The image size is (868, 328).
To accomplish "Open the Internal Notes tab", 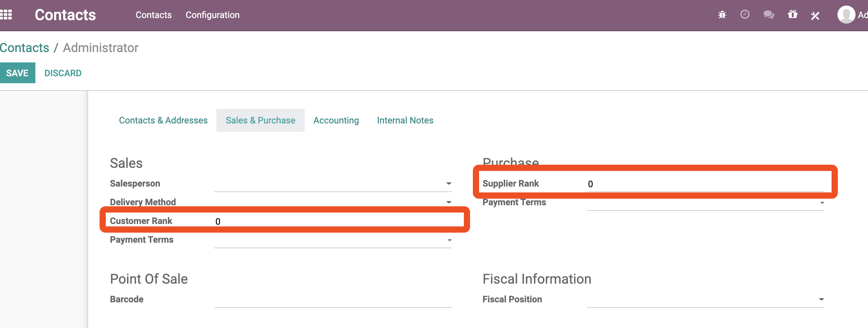I will (405, 120).
